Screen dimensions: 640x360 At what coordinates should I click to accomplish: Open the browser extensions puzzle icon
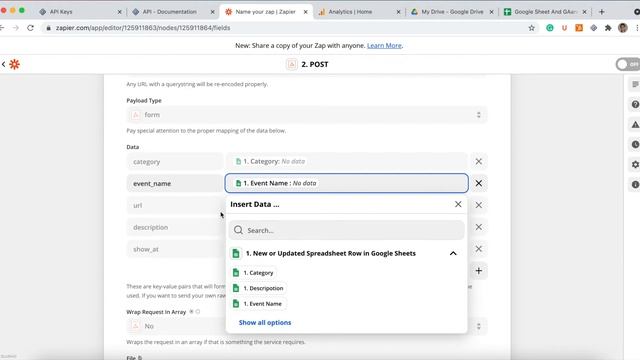click(x=608, y=28)
